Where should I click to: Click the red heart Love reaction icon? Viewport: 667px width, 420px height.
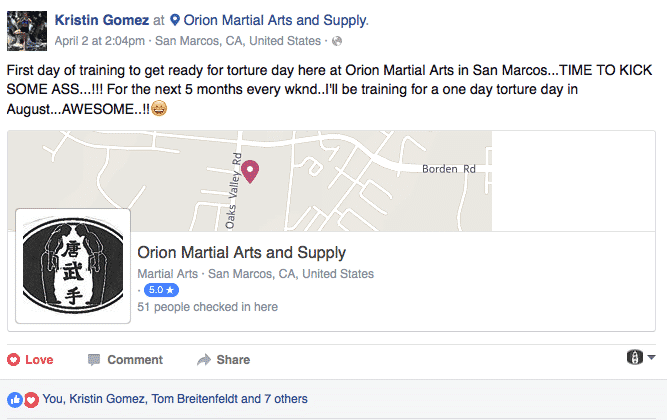(x=13, y=360)
